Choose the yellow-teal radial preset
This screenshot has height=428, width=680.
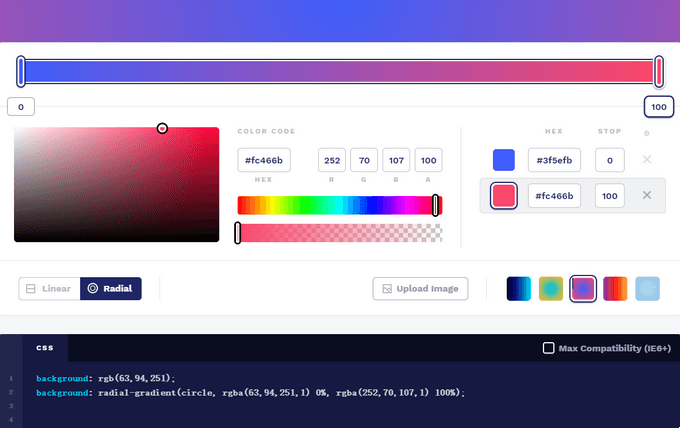[551, 289]
